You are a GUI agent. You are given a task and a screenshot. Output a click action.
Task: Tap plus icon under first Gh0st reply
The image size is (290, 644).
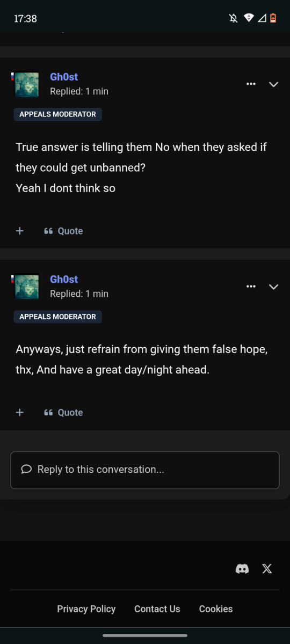tap(20, 231)
